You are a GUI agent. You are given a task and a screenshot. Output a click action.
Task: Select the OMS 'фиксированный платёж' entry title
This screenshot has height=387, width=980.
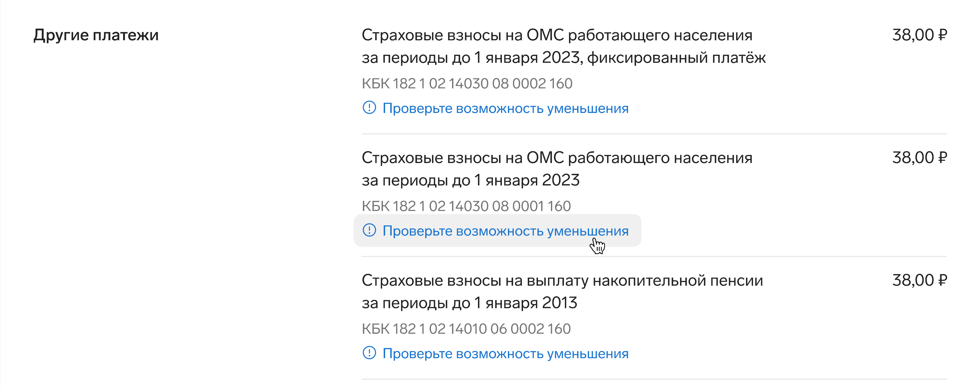(564, 46)
